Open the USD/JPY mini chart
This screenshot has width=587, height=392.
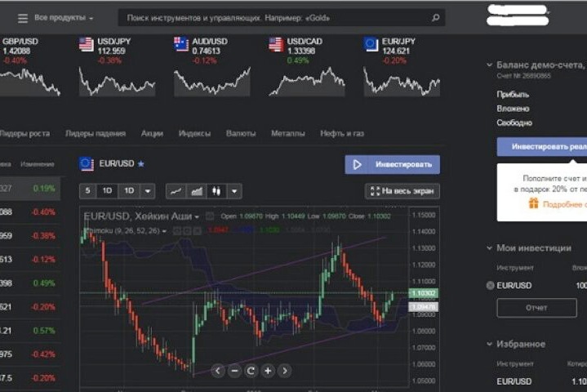coord(118,82)
